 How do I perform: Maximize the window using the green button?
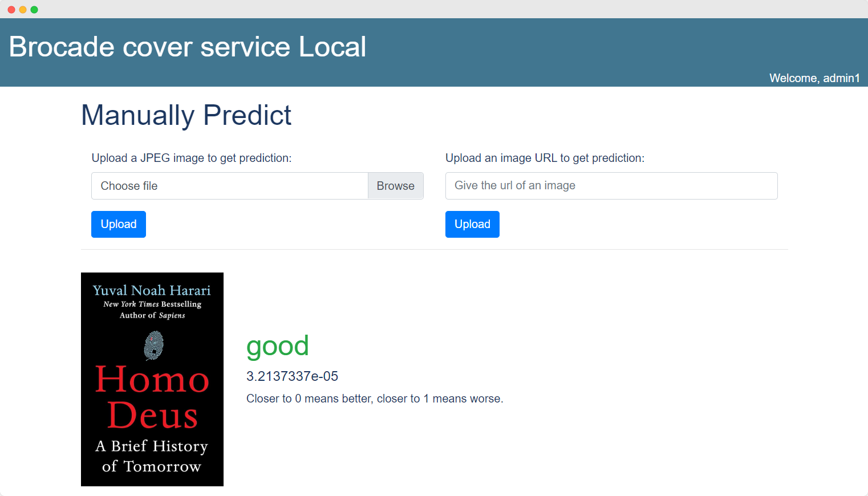[x=34, y=10]
